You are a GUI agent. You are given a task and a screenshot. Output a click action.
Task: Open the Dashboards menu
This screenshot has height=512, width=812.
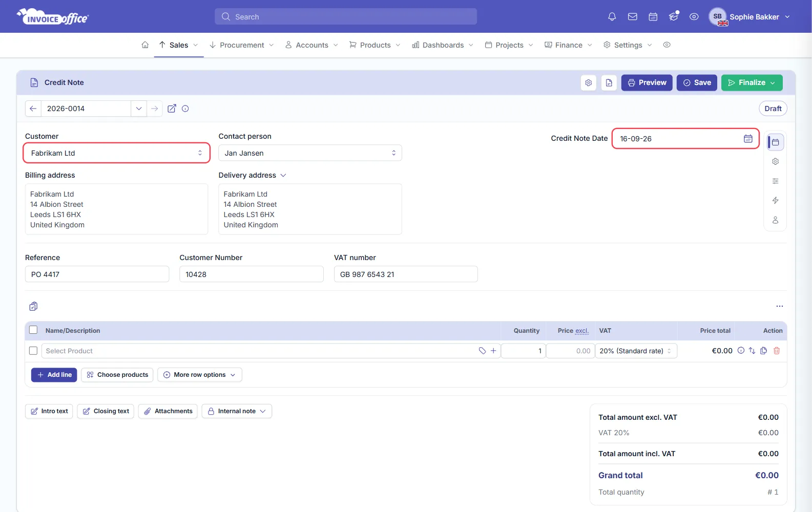(443, 45)
